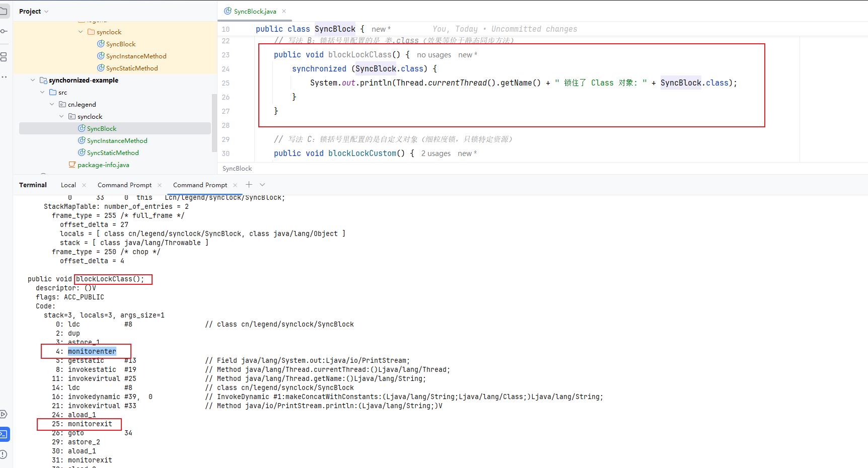
Task: Click the Project panel vertical scrollbar
Action: pos(214,122)
